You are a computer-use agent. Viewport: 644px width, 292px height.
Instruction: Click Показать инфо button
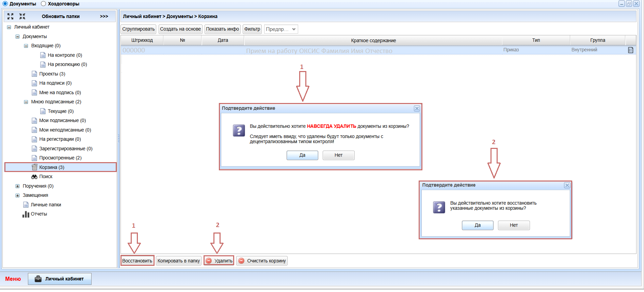(x=223, y=29)
